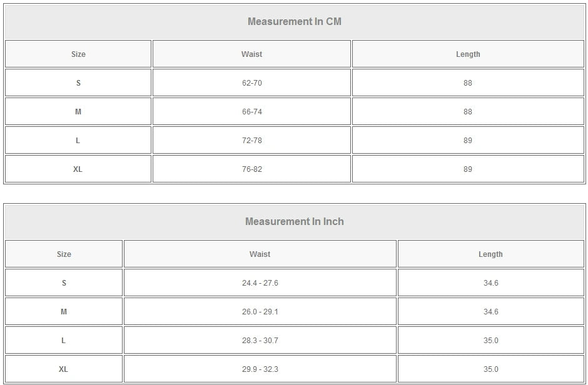Click the S size cell in the Inch table

point(64,283)
